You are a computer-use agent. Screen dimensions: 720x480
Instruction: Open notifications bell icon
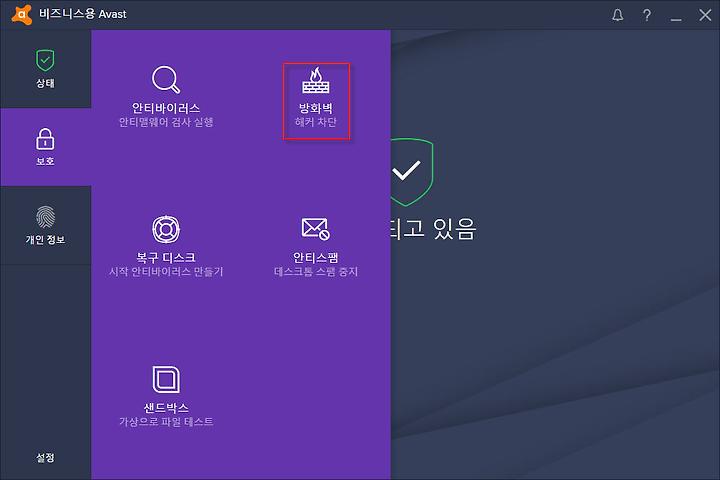click(618, 15)
